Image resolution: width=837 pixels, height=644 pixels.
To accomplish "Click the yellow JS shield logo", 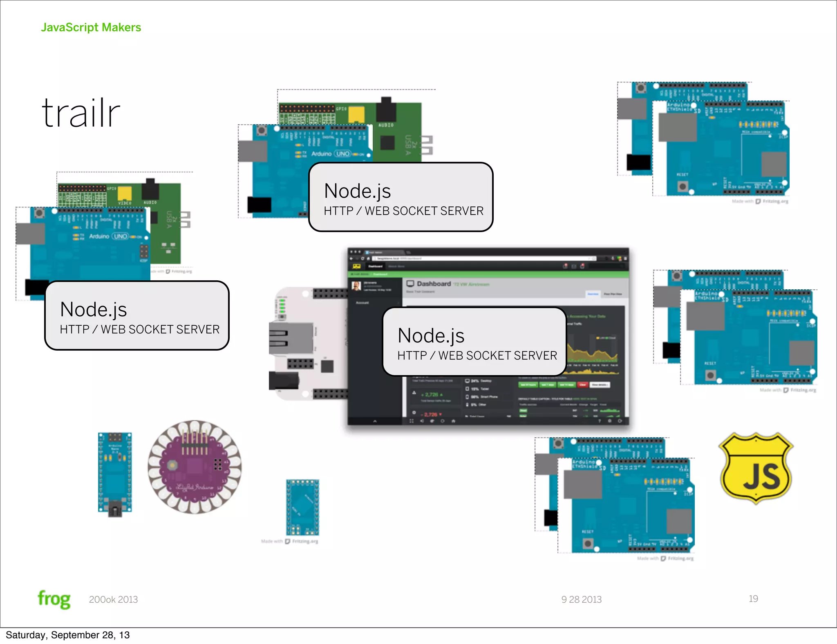I will click(756, 468).
